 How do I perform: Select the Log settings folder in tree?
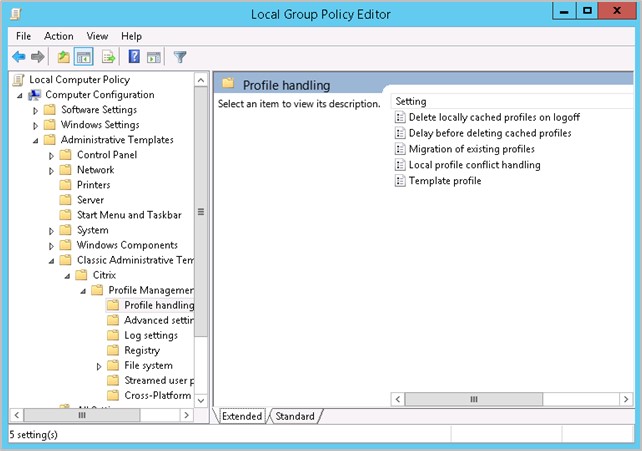click(150, 335)
